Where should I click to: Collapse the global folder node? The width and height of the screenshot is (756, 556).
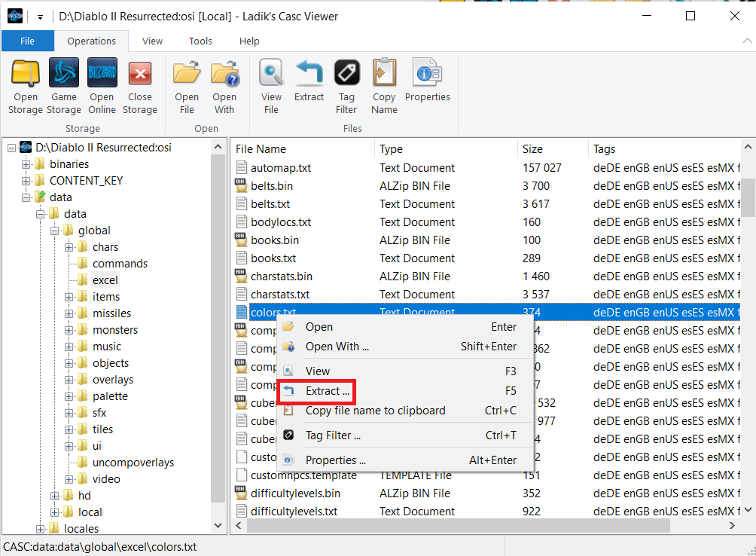[x=54, y=231]
